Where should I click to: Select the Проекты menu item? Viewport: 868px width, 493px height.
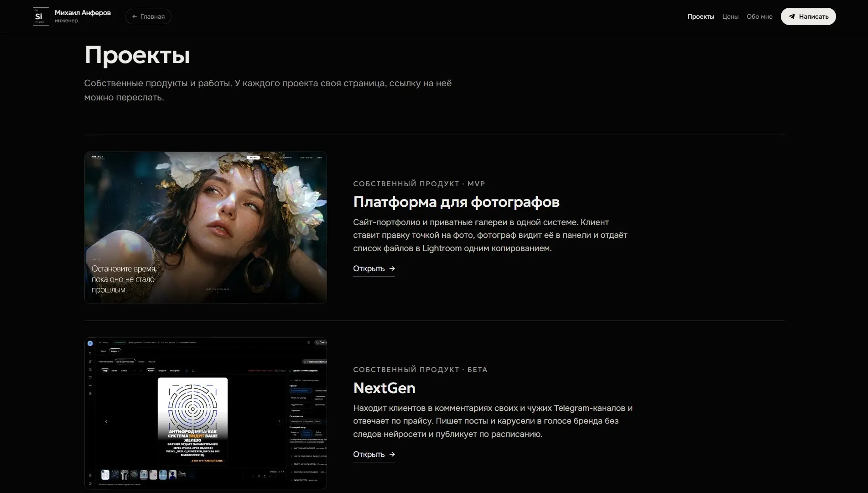[701, 16]
